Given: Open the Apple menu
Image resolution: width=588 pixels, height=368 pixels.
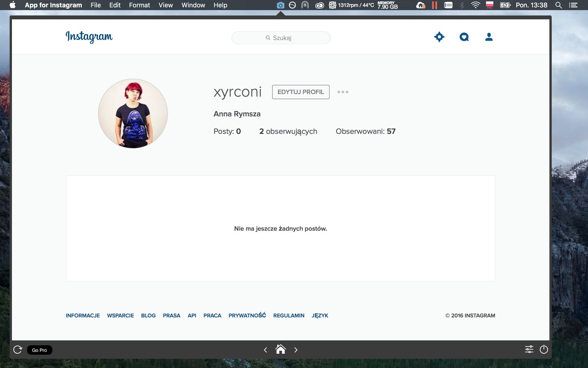Looking at the screenshot, I should (x=13, y=5).
